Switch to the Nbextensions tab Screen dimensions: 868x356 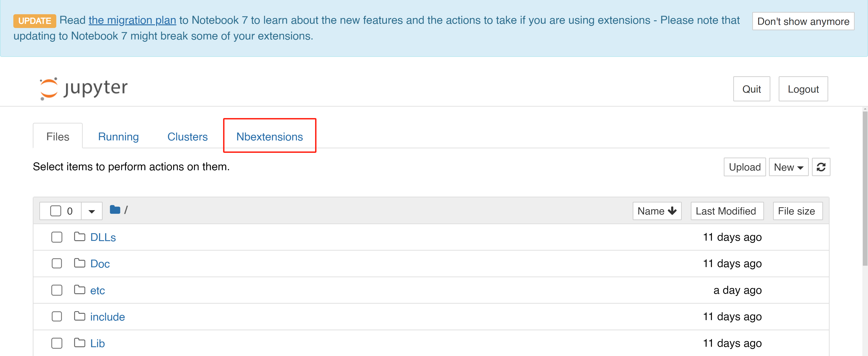pos(269,137)
